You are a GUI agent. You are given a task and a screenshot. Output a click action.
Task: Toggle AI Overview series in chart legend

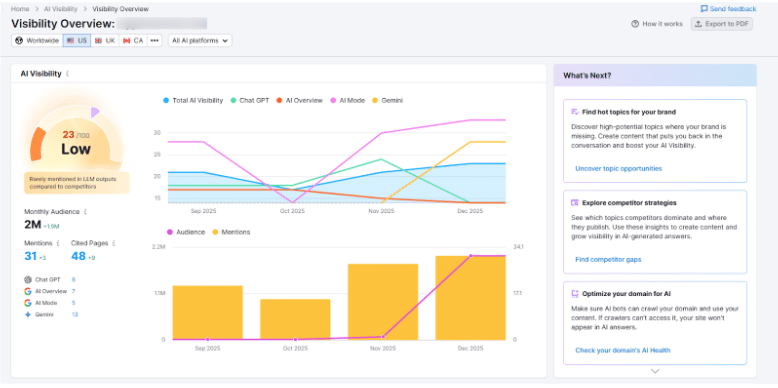[300, 100]
